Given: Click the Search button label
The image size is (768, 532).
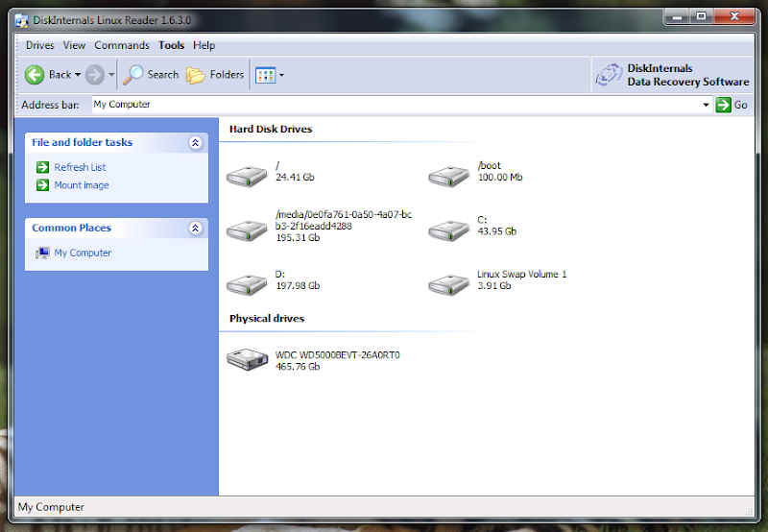Looking at the screenshot, I should tap(163, 75).
